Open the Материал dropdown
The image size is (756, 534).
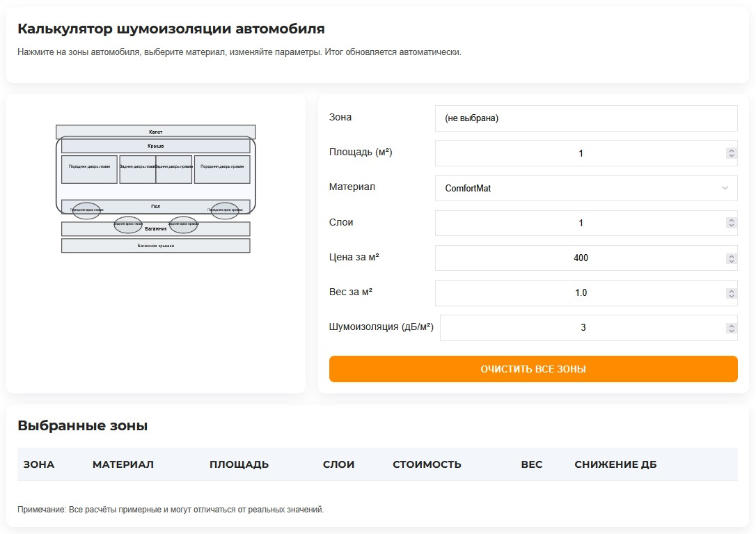[585, 188]
